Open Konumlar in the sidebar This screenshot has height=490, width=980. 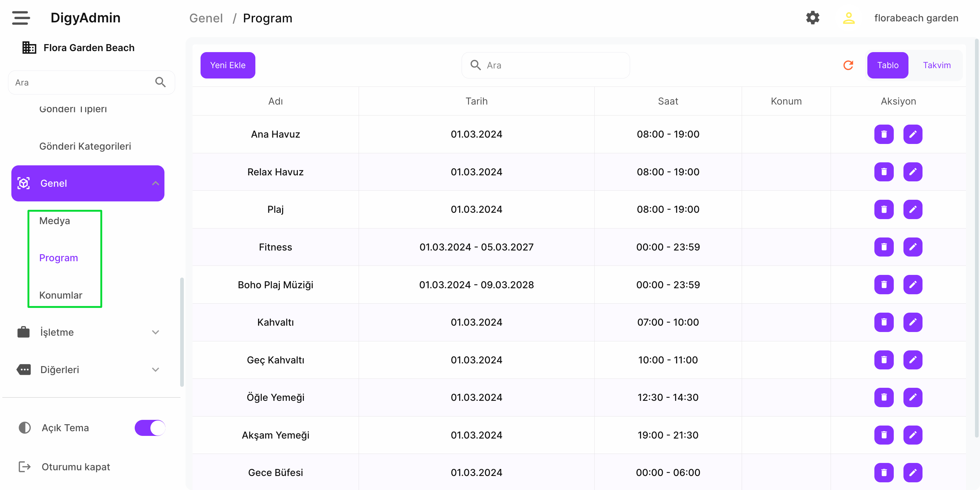tap(60, 295)
